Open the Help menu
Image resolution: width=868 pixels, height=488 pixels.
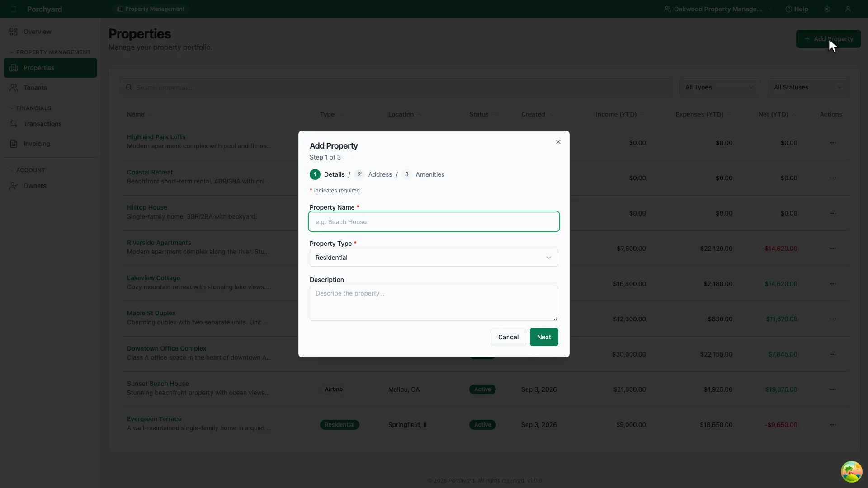click(x=797, y=9)
